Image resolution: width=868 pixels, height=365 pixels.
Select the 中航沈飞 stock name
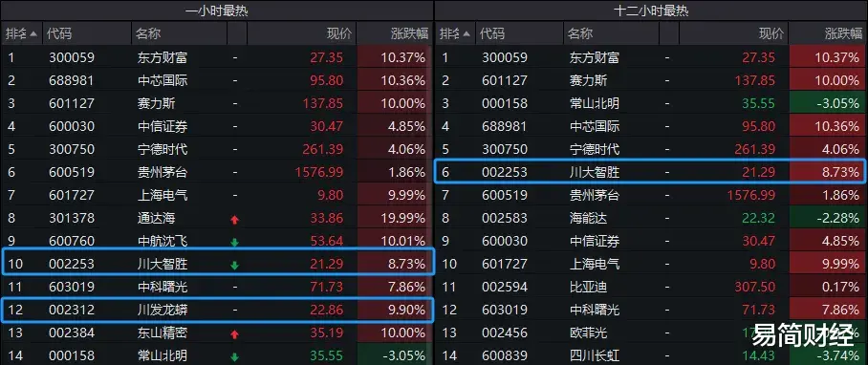click(163, 241)
